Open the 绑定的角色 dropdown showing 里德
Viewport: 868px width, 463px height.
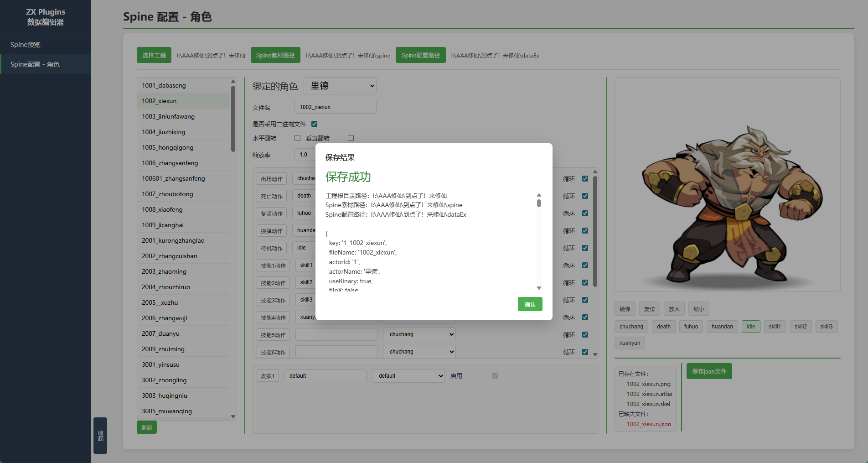(x=340, y=86)
